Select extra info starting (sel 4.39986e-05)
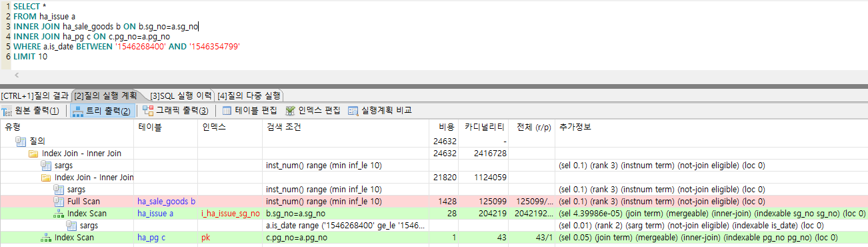The width and height of the screenshot is (868, 247). coord(711,213)
